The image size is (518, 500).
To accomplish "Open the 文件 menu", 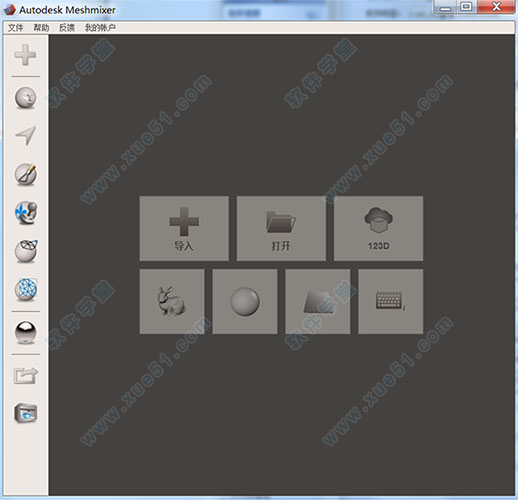I will click(15, 28).
